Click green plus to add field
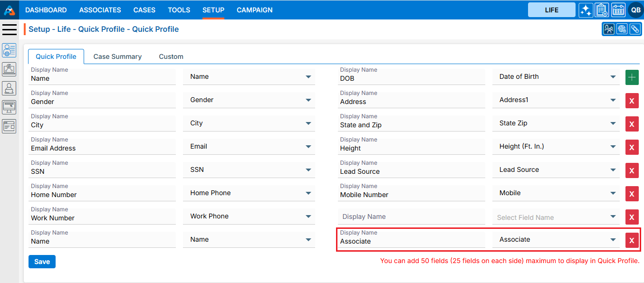This screenshot has height=283, width=644. (x=632, y=77)
